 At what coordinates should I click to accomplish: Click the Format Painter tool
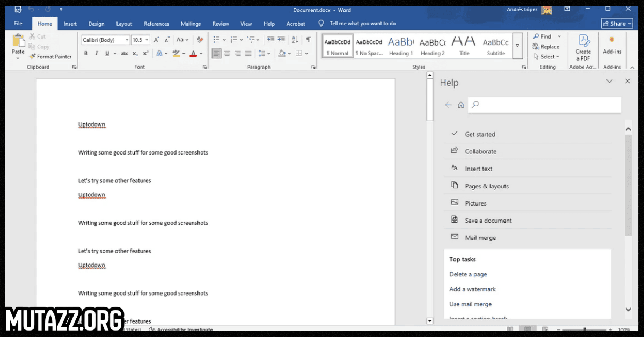50,56
